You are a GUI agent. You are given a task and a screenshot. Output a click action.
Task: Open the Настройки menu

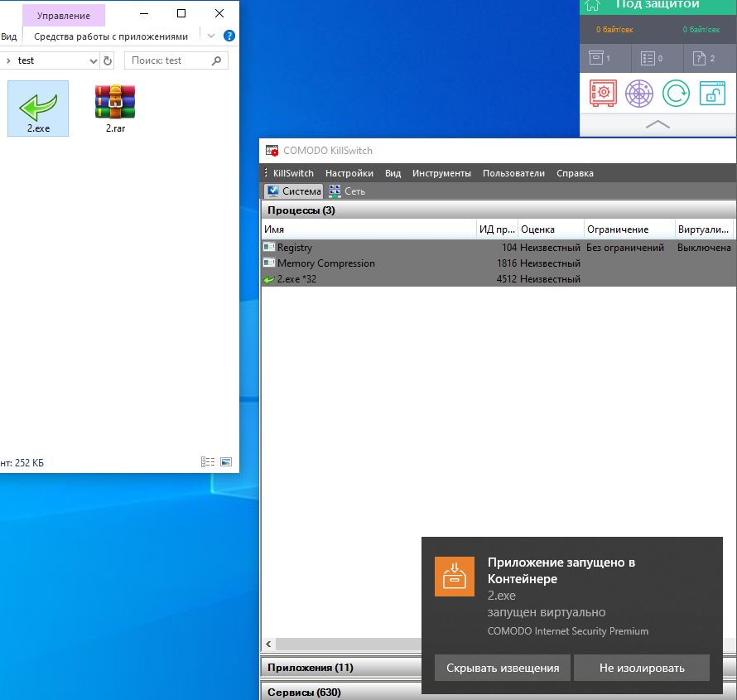[349, 173]
